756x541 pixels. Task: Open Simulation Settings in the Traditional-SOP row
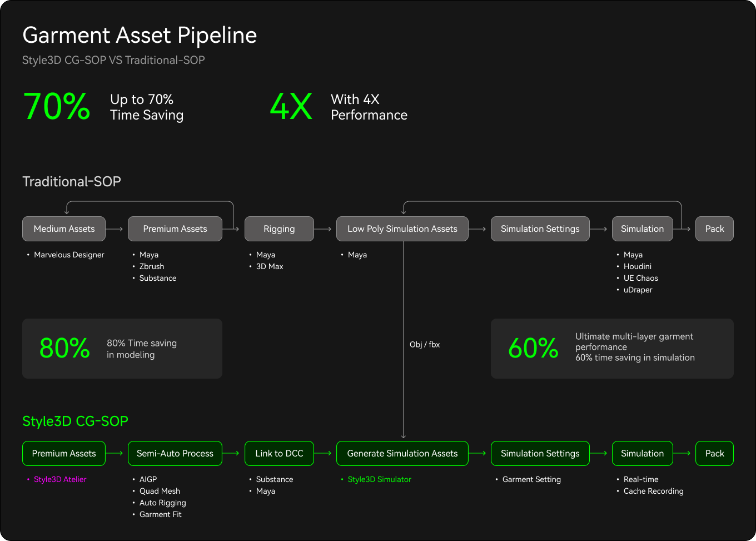click(x=540, y=229)
